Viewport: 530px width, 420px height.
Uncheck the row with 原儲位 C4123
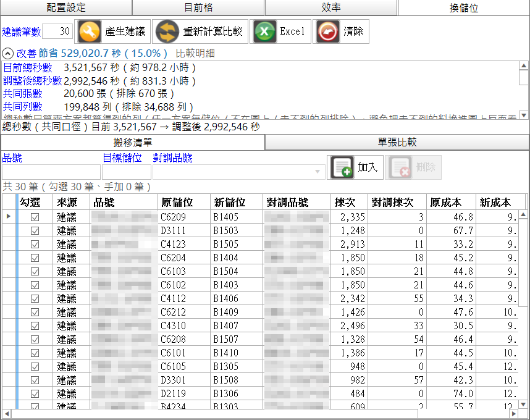coord(35,244)
